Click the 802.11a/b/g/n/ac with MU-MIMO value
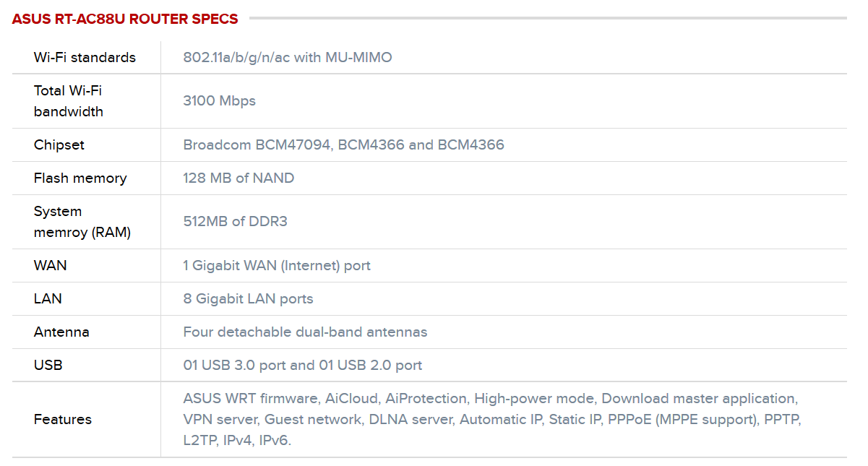The height and width of the screenshot is (466, 868). point(288,57)
